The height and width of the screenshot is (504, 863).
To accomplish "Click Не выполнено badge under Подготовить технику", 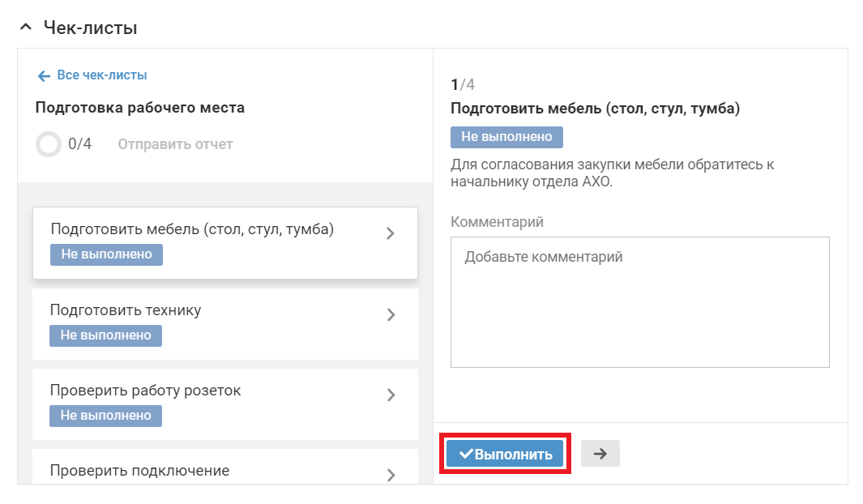I will coord(106,335).
